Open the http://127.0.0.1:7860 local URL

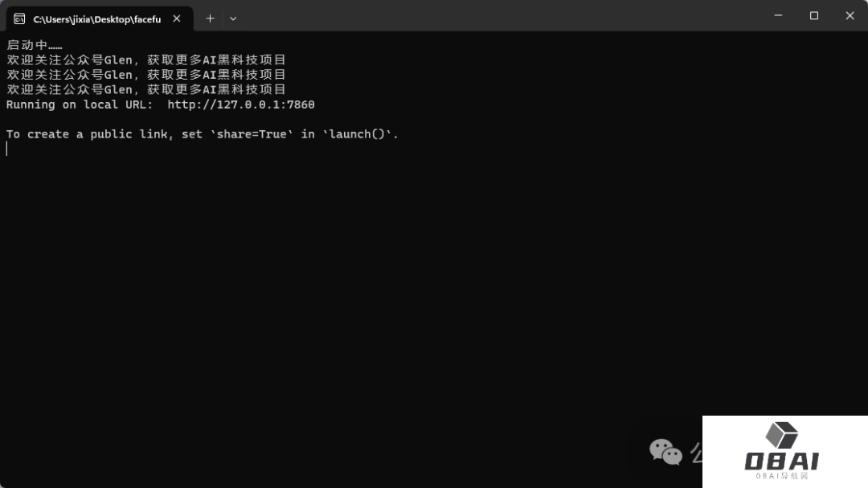coord(241,105)
